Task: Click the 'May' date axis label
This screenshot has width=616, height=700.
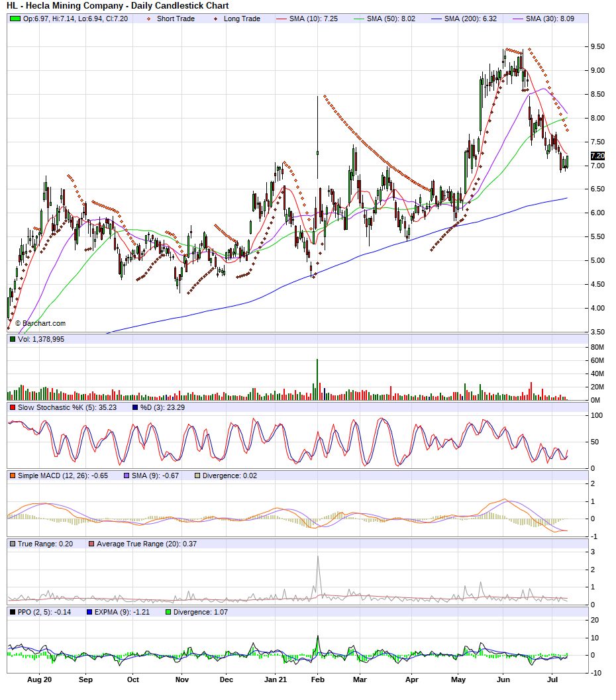Action: click(458, 680)
